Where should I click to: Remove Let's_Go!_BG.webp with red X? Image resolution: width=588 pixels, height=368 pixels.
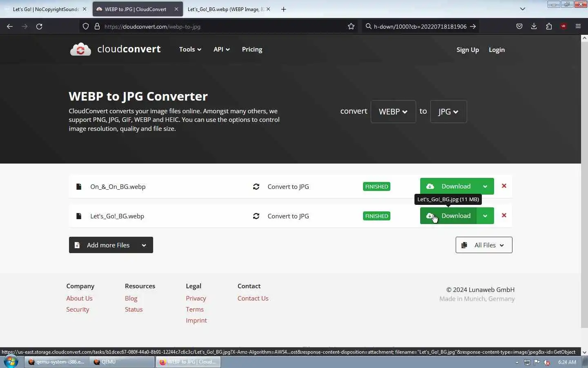[x=504, y=215]
